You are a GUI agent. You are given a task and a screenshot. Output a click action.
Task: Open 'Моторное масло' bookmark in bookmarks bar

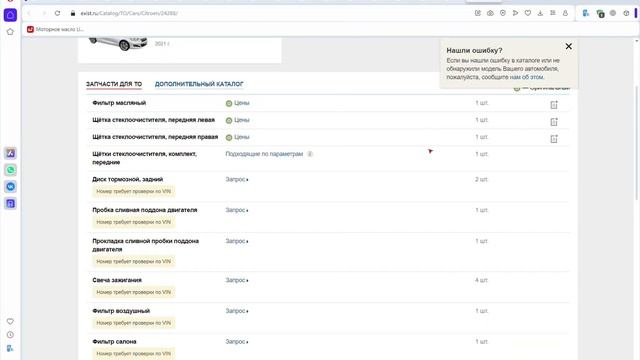55,29
